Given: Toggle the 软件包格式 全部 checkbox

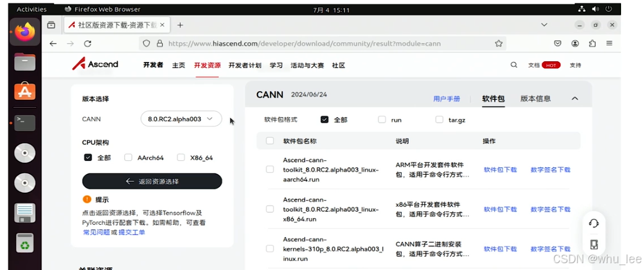Looking at the screenshot, I should (x=324, y=120).
